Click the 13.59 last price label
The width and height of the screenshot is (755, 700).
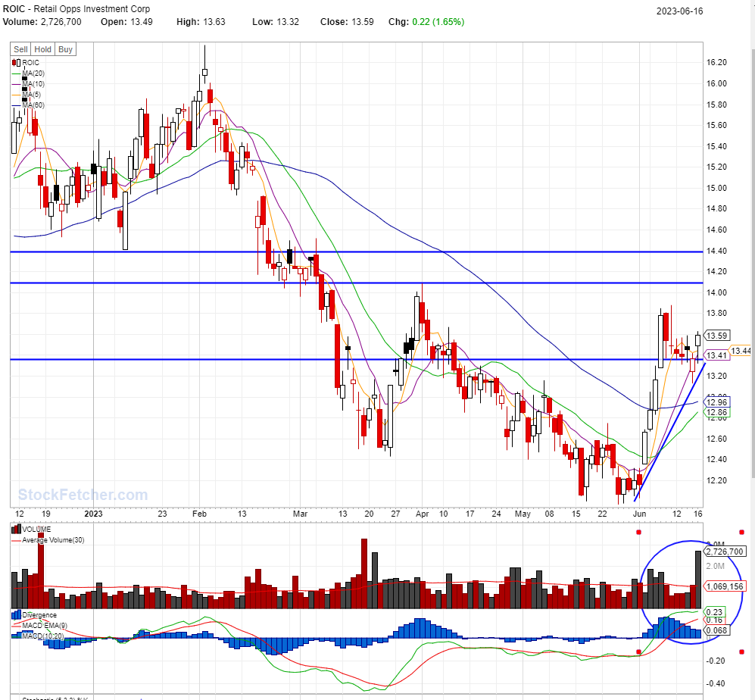(716, 336)
